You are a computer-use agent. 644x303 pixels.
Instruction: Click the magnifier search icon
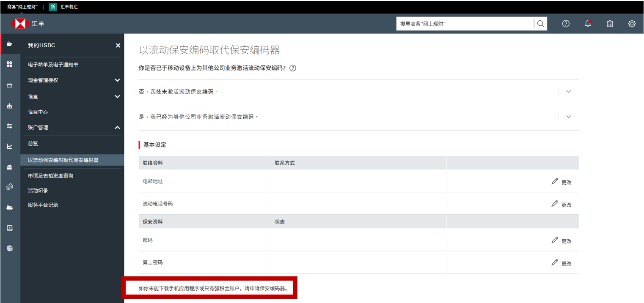point(540,24)
